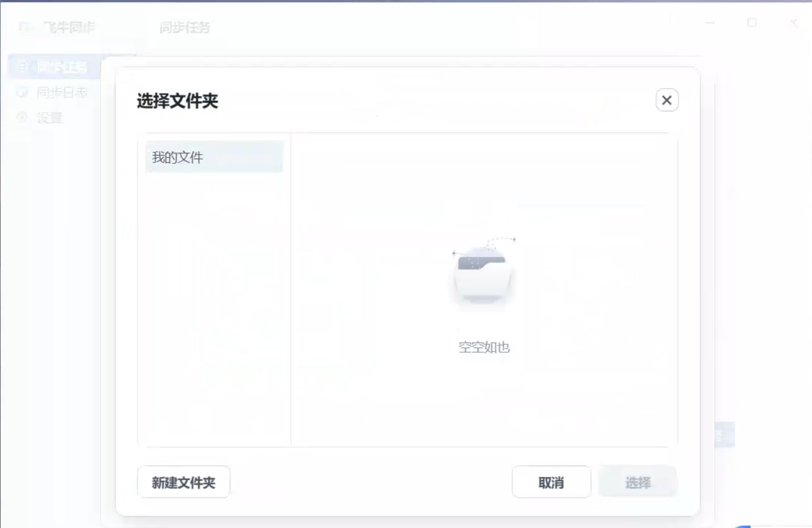Screen dimensions: 812x528
Task: Open the 同步日志 sidebar entry
Action: (x=63, y=92)
